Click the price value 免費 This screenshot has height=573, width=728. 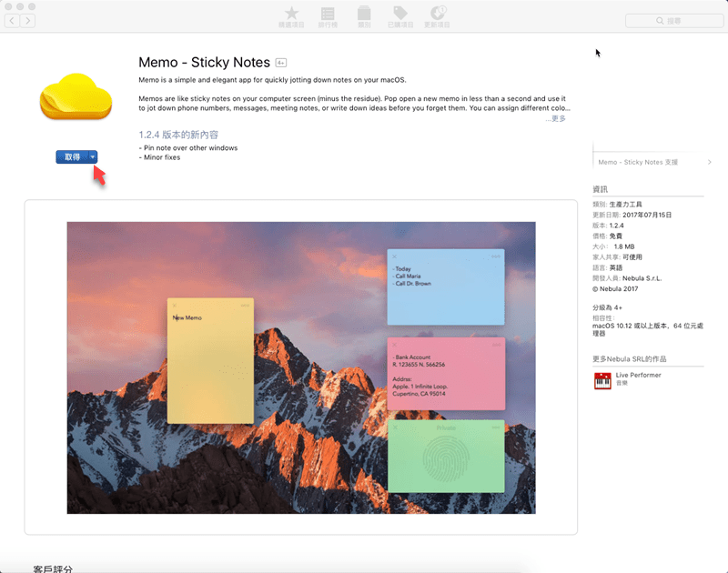616,236
